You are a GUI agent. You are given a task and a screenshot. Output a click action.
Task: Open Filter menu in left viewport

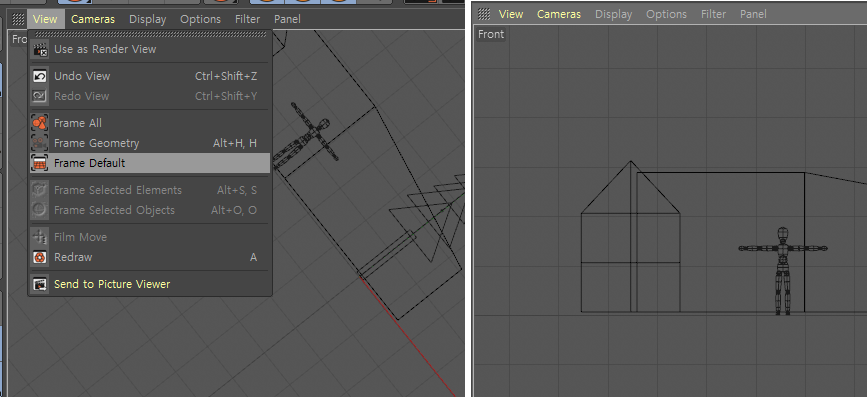coord(247,19)
